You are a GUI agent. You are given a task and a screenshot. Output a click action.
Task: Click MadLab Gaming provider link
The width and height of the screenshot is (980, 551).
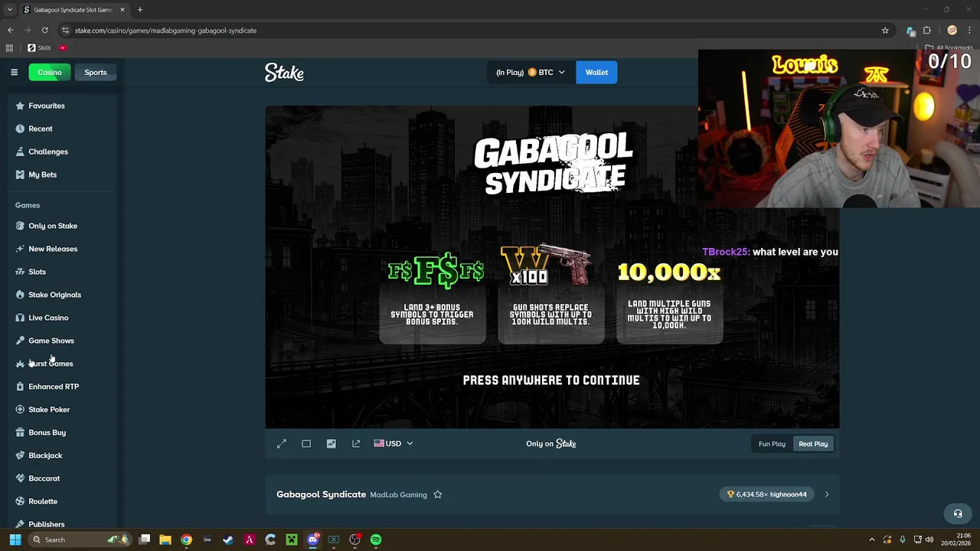point(398,495)
